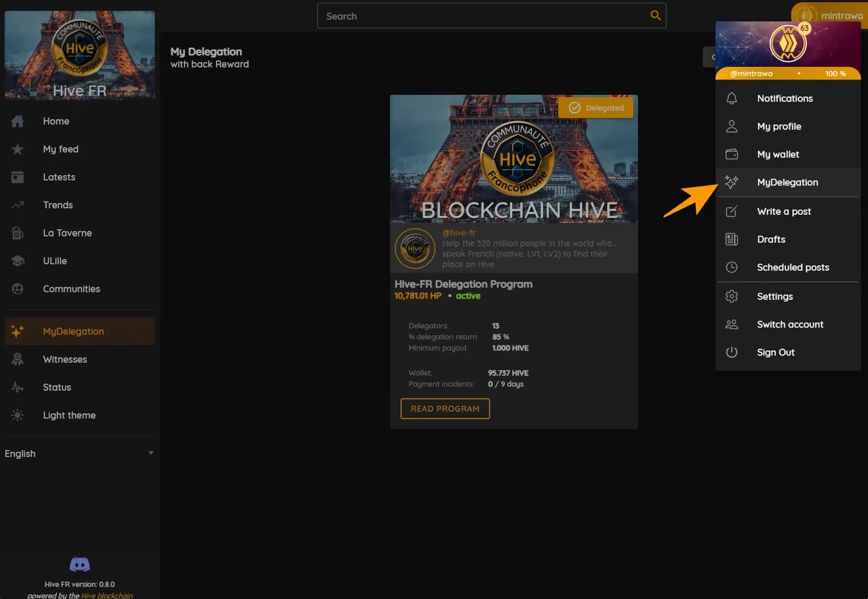
Task: Click the My profile person icon
Action: coord(732,126)
